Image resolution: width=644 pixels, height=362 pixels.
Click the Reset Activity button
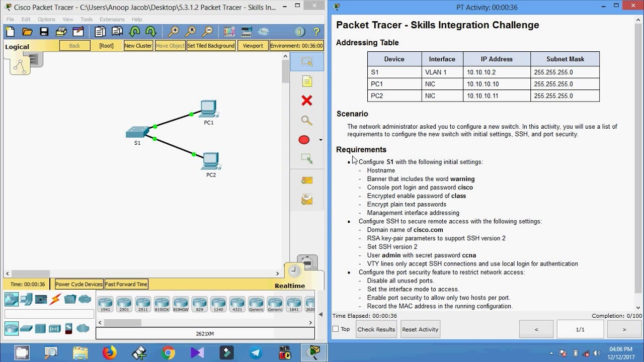[x=420, y=329]
